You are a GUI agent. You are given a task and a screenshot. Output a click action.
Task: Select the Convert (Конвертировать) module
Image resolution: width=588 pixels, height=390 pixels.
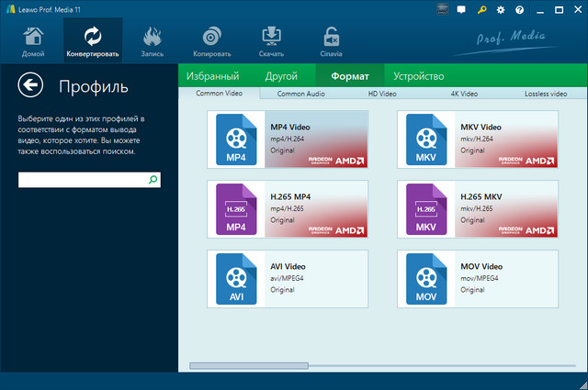coord(92,40)
